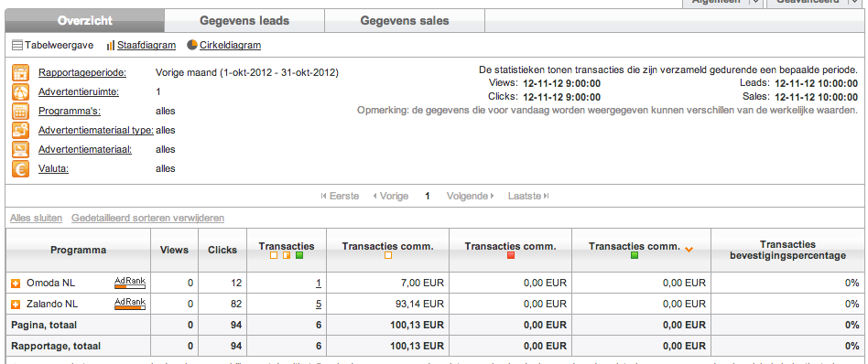
Task: Open Advertentiemateriaal type filter link
Action: point(96,131)
